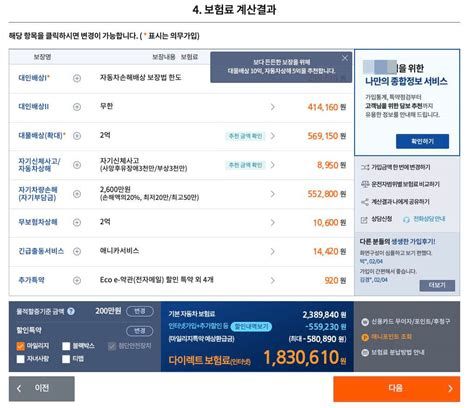This screenshot has width=474, height=408.
Task: Click the 1,830,610 원 direct premium total
Action: coord(305,357)
